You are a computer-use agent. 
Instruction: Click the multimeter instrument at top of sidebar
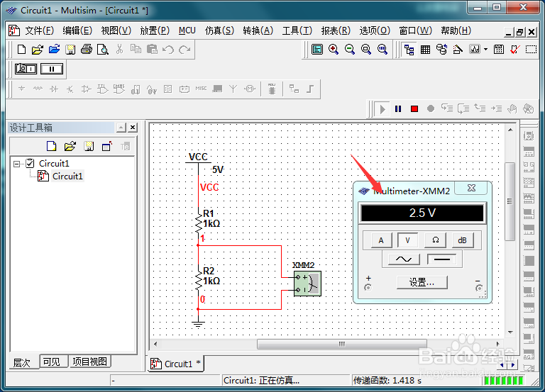[529, 136]
